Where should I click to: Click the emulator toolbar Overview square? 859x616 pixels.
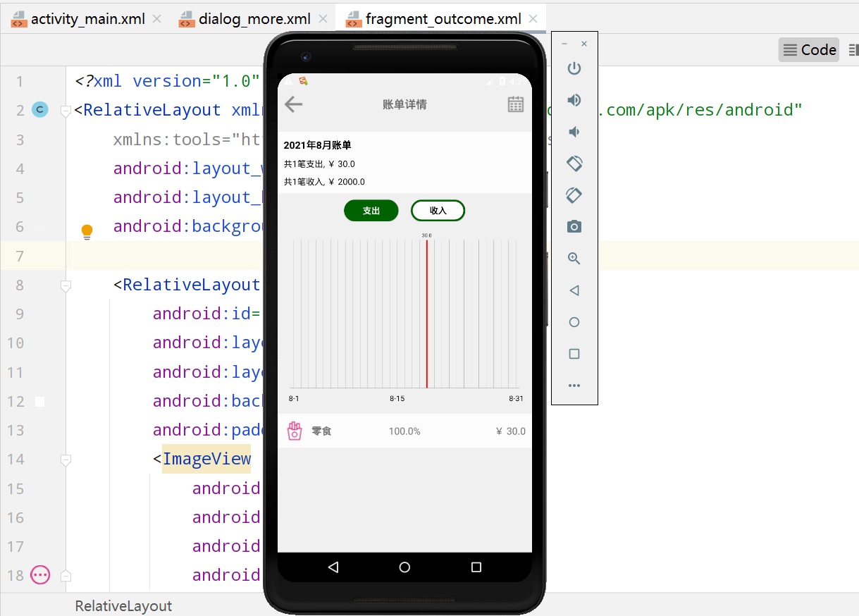(574, 354)
